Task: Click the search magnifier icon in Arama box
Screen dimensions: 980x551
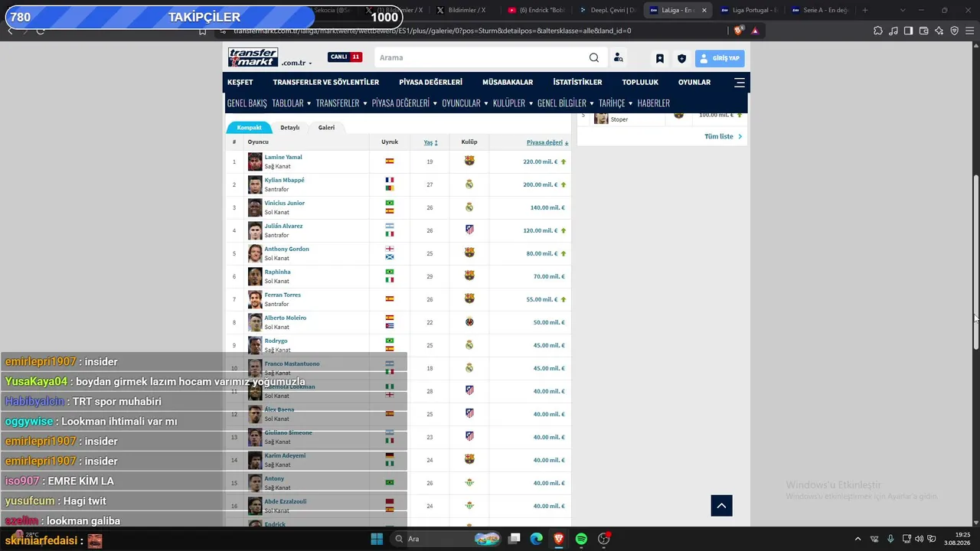Action: [x=594, y=57]
